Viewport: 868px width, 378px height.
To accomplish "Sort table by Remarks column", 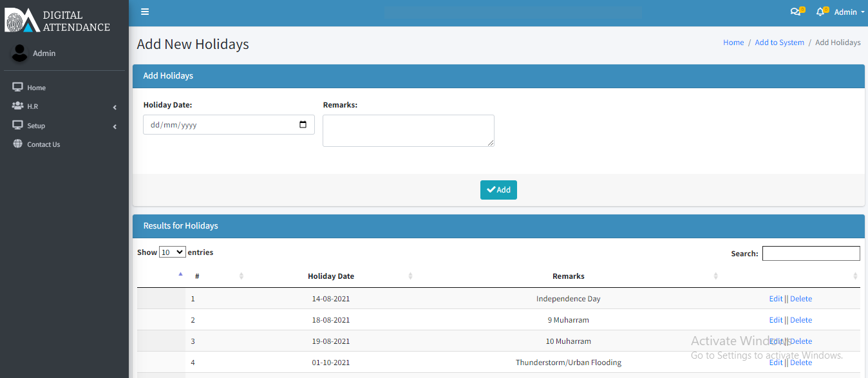I will click(x=568, y=276).
